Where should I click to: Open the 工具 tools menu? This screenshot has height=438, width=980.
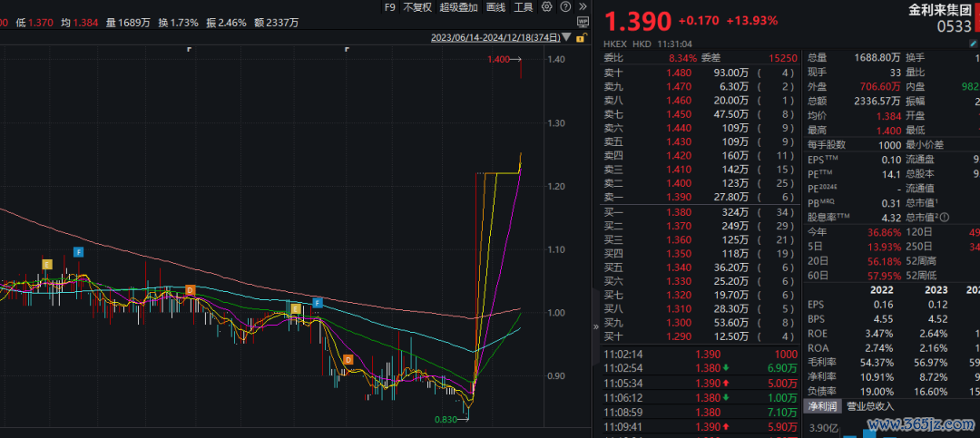click(524, 7)
